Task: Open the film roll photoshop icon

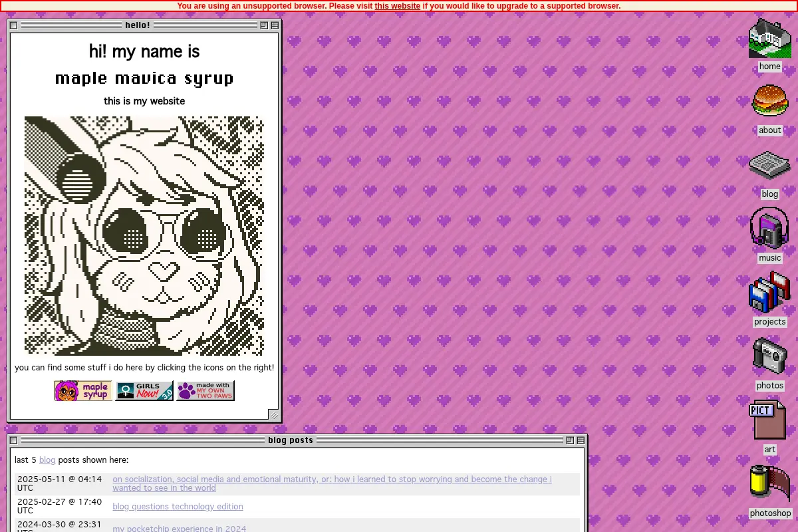Action: 770,483
